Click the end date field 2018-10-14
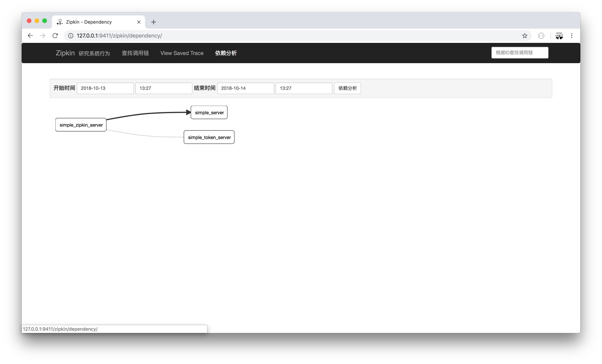The width and height of the screenshot is (602, 364). click(245, 88)
